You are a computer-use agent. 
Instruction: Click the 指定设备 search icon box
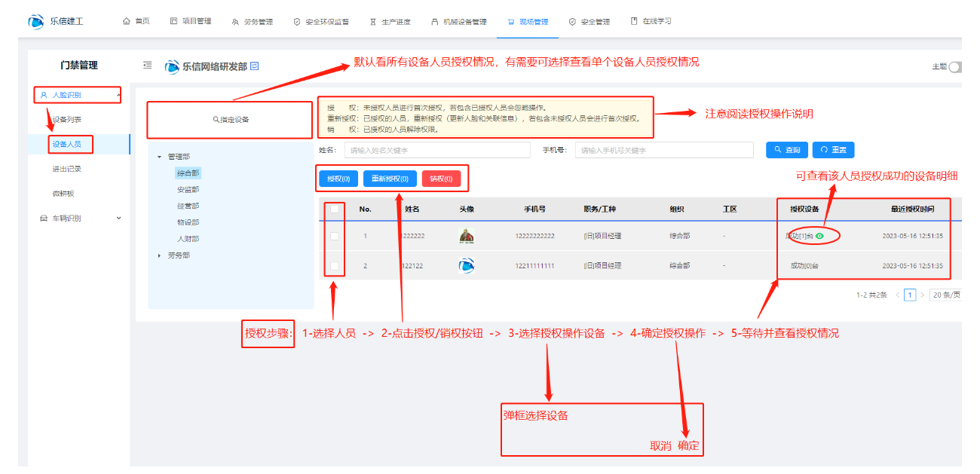[x=230, y=119]
